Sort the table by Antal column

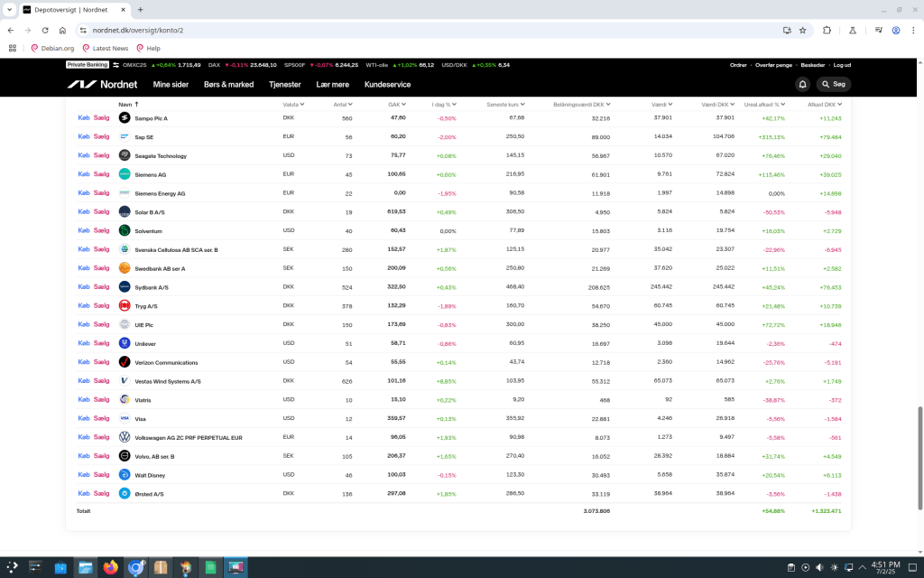[344, 104]
